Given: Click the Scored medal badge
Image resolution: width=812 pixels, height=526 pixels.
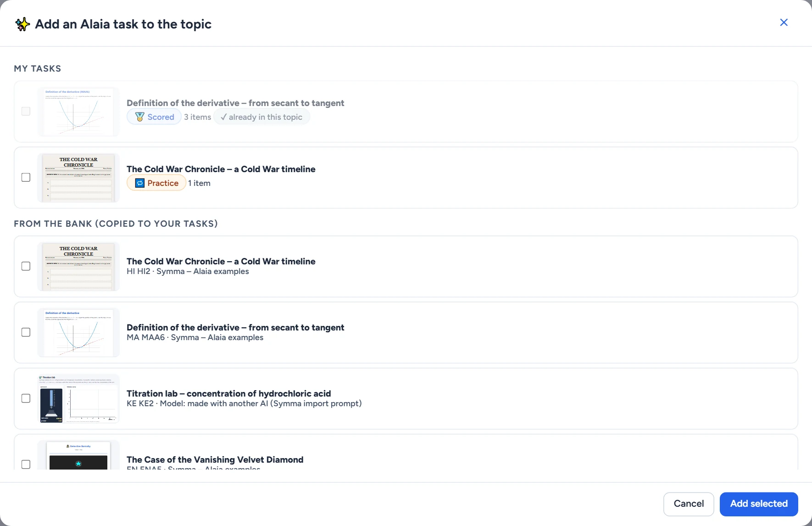Looking at the screenshot, I should point(154,117).
